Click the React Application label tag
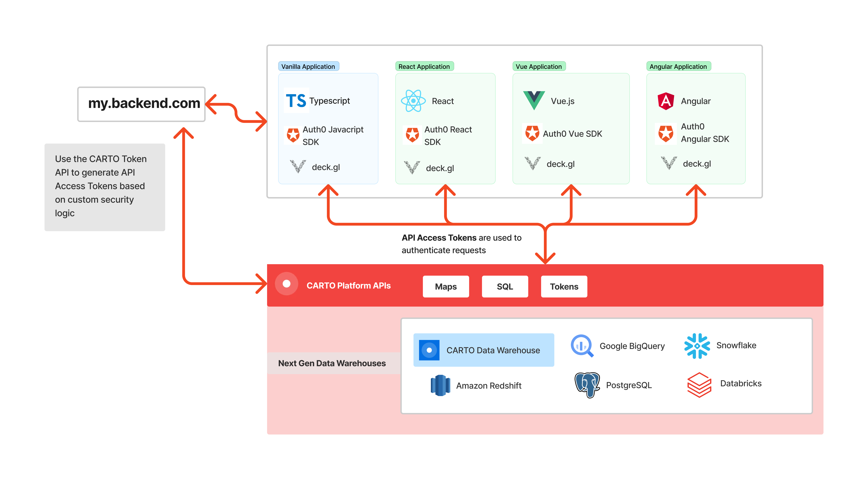Screen dimensions: 868x479 (x=424, y=66)
